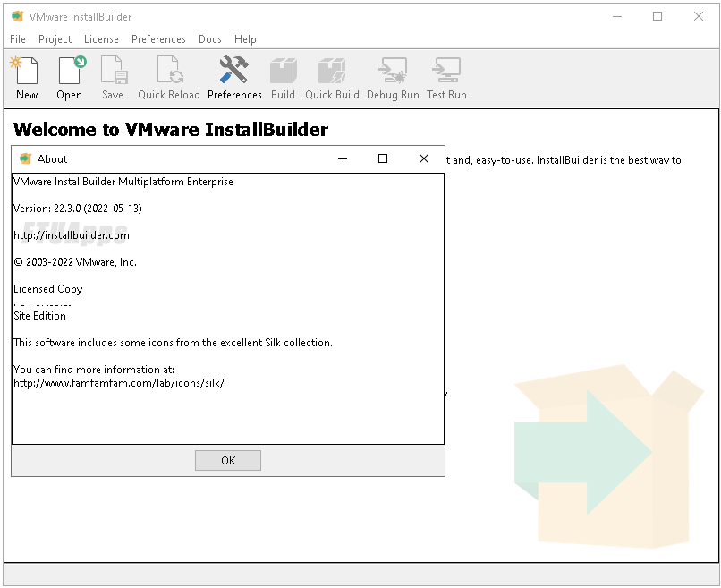Click the '© 2003-2022 VMware, Inc.' line
721x588 pixels.
coord(75,262)
